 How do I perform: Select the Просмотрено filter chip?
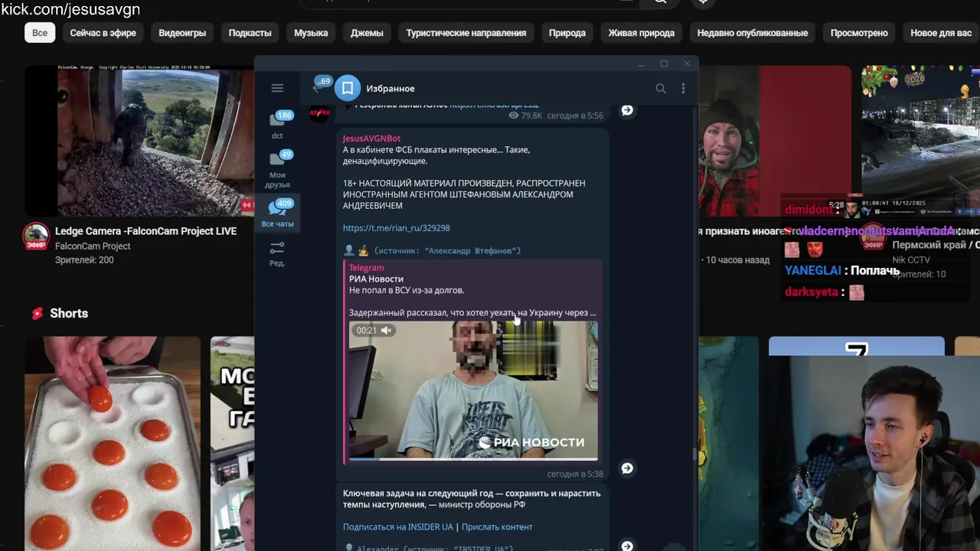point(859,33)
